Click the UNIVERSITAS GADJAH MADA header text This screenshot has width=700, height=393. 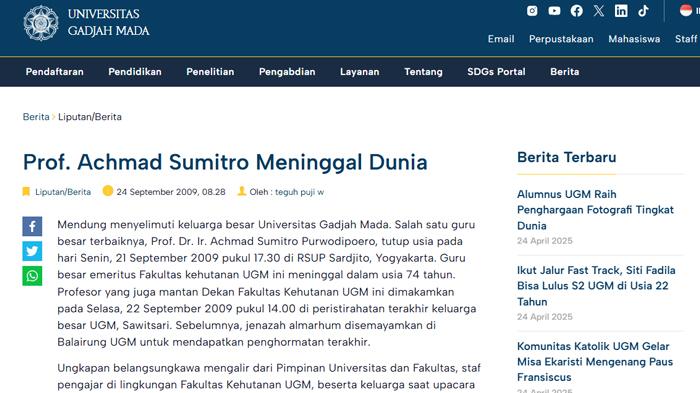108,22
